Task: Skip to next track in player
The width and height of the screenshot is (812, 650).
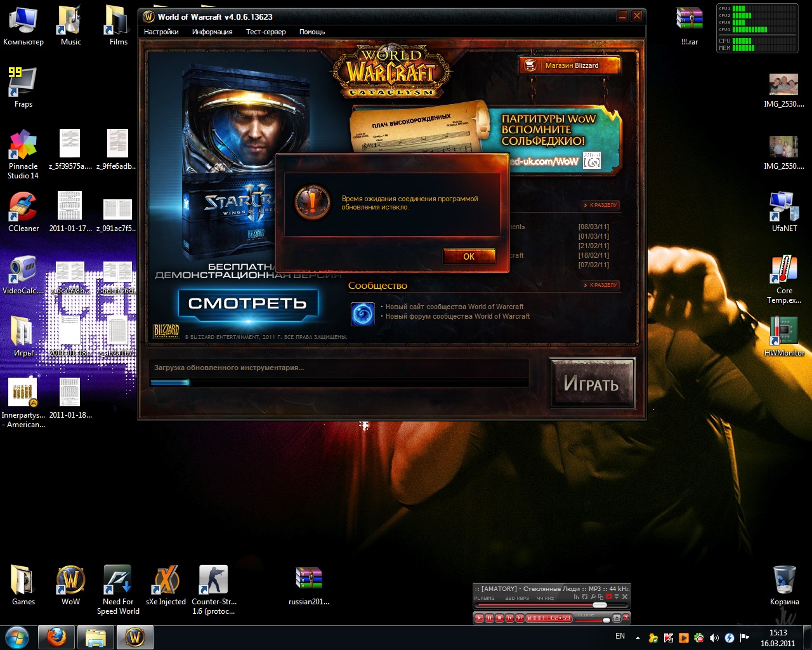Action: (x=520, y=618)
